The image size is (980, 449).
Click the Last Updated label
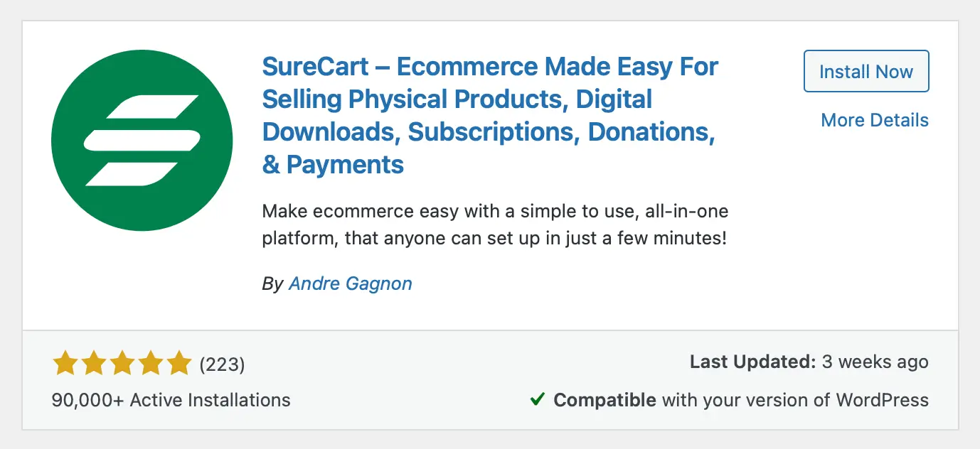[753, 362]
